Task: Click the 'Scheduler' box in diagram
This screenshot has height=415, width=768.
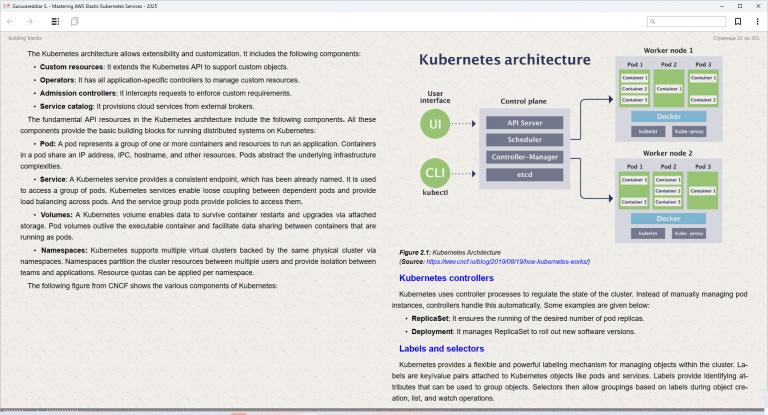Action: click(x=525, y=140)
